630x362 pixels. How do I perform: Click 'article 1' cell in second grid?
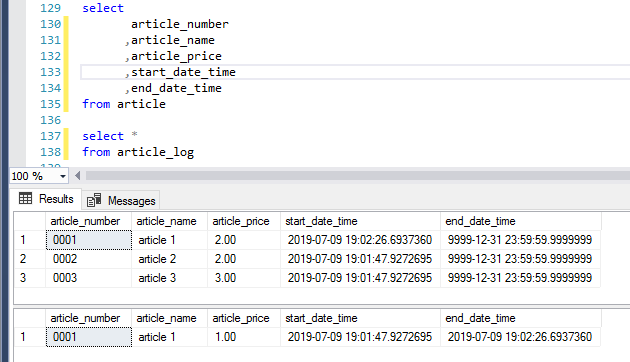[169, 337]
